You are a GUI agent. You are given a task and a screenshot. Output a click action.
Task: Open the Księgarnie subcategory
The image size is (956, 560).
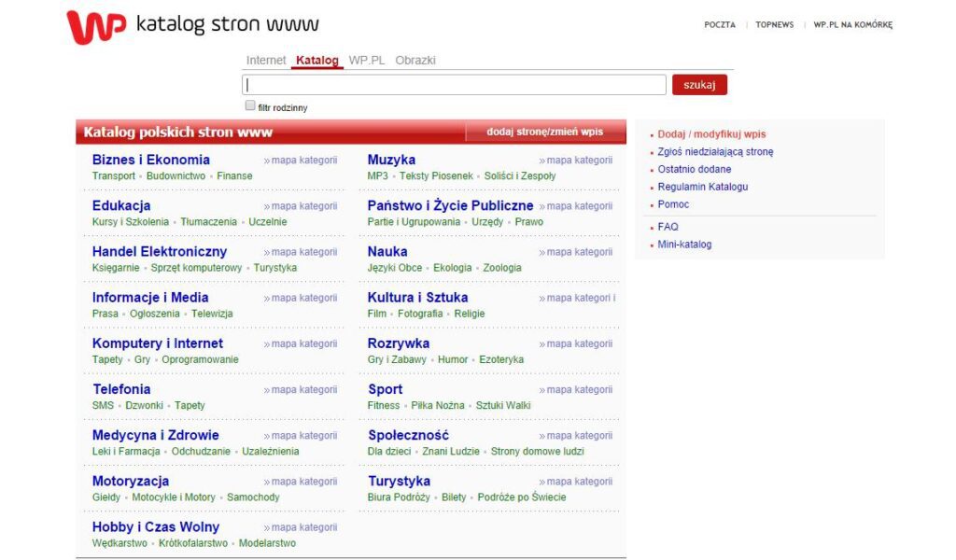(116, 268)
